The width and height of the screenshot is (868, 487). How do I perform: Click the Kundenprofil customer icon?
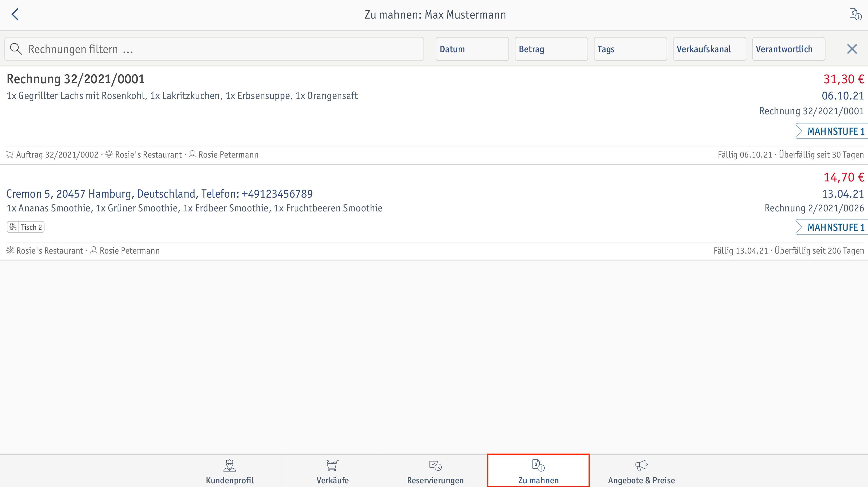point(230,466)
